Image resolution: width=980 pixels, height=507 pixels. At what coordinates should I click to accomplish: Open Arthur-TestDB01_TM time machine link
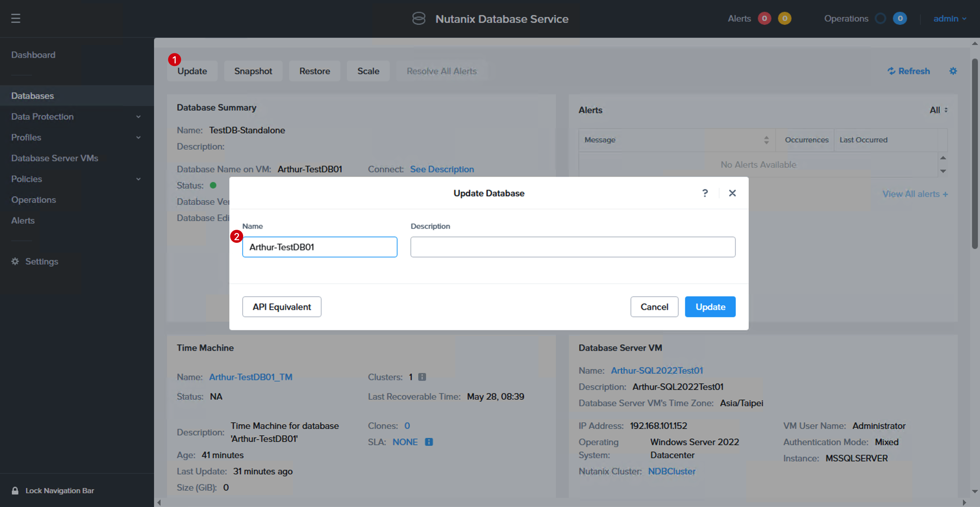[x=251, y=377]
